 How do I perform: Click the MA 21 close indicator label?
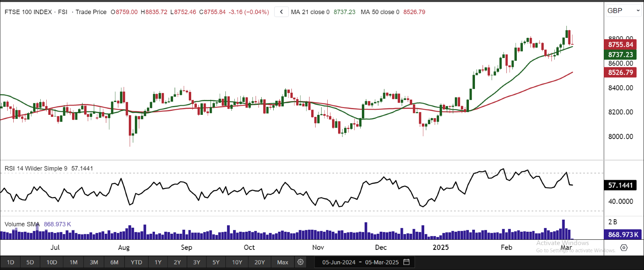[310, 12]
